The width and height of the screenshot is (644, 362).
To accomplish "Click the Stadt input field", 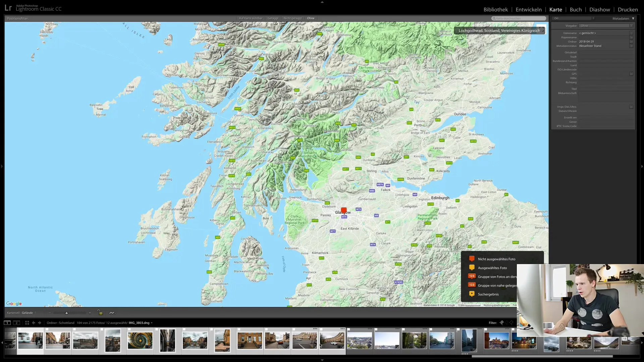I will (x=605, y=57).
